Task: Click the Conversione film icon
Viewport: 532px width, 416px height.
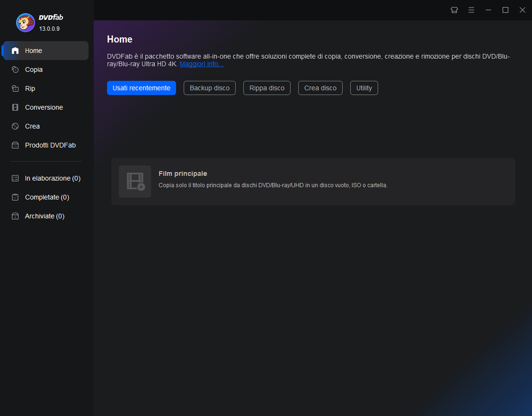Action: (15, 108)
